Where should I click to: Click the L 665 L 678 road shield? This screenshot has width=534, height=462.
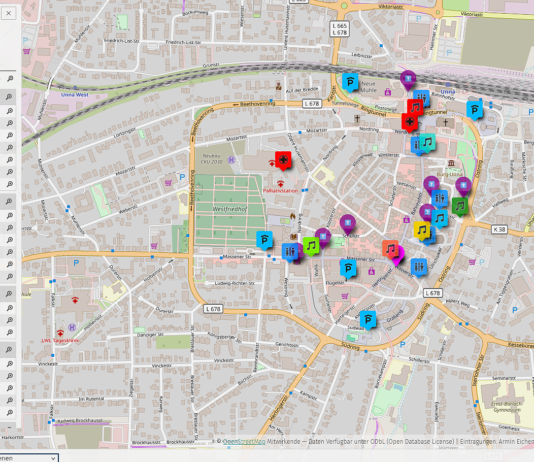point(340,29)
